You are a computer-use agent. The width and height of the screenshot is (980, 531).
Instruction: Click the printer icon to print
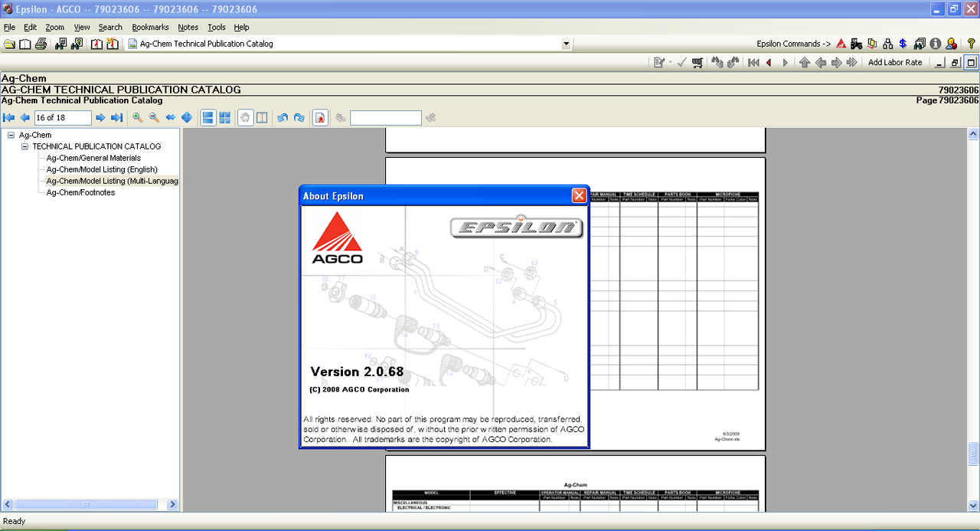[41, 44]
